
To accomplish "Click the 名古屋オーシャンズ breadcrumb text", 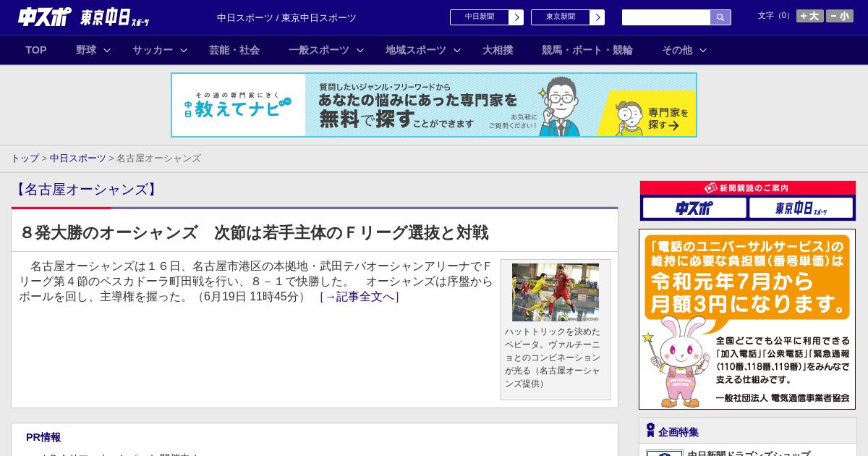I will point(158,159).
